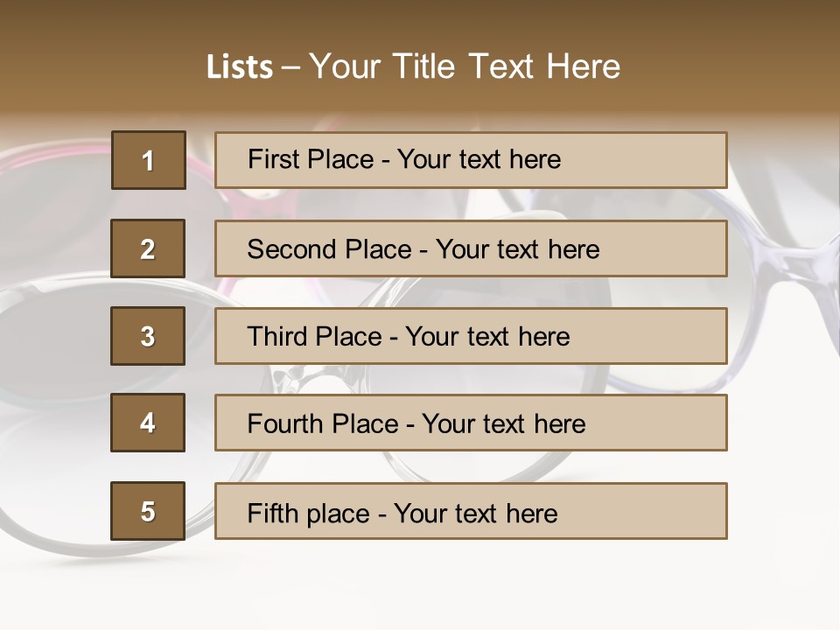Select the 'Your Title Text Here' heading text
This screenshot has height=630, width=840.
tap(465, 66)
